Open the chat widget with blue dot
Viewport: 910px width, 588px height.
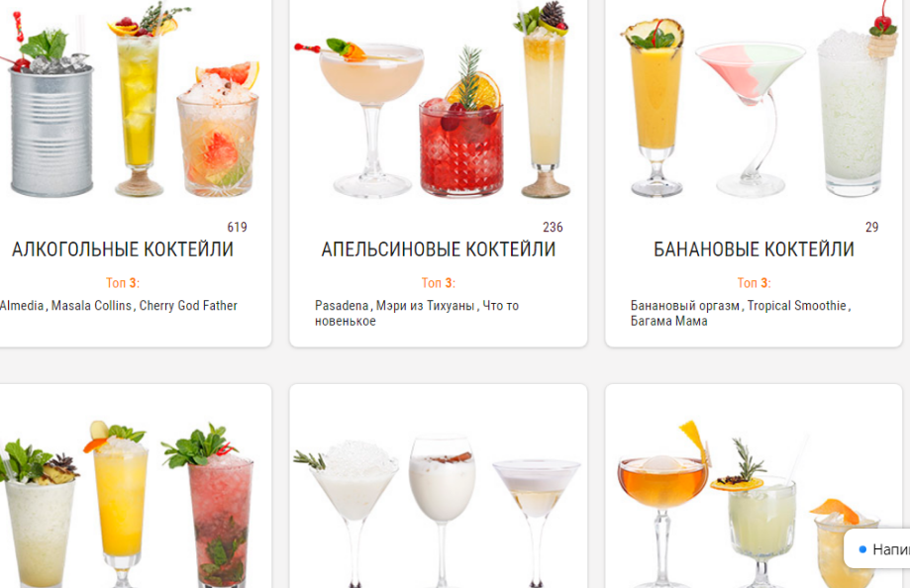(x=877, y=548)
